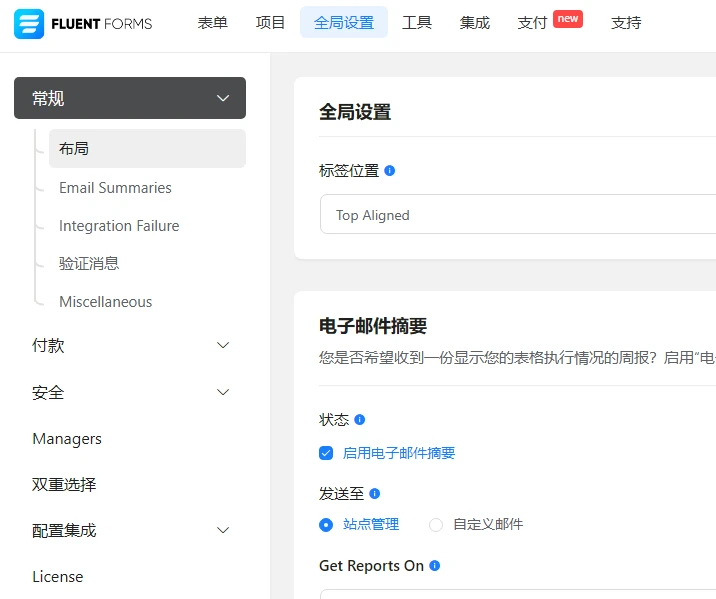The height and width of the screenshot is (599, 716).
Task: Go to Managers settings
Action: coord(67,439)
